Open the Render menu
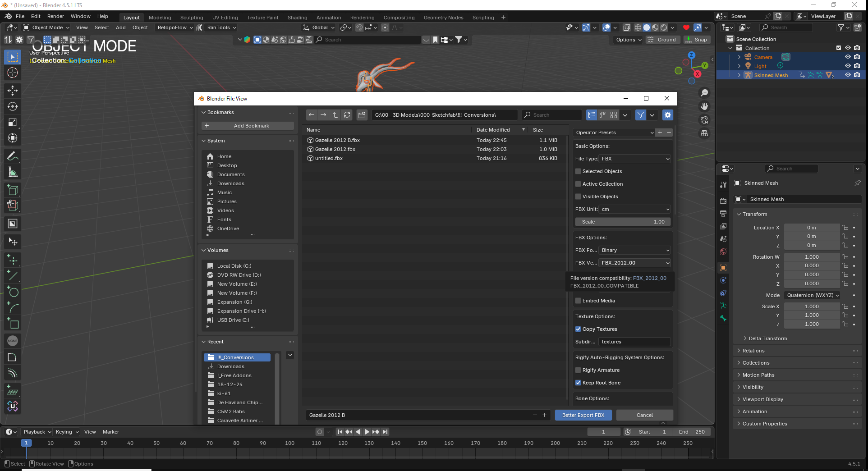 point(55,16)
